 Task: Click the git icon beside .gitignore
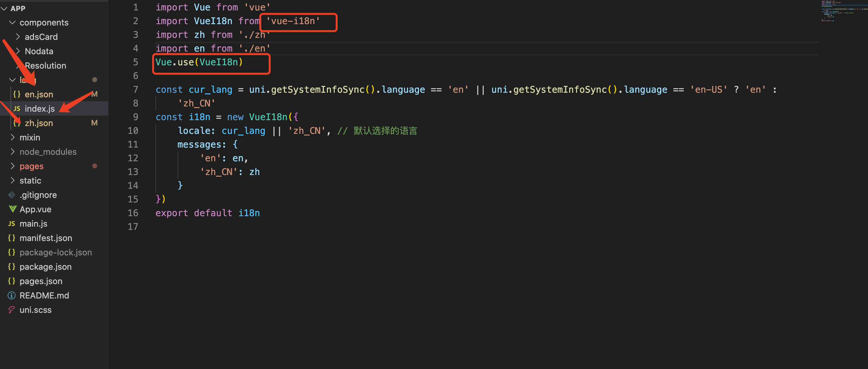(11, 195)
